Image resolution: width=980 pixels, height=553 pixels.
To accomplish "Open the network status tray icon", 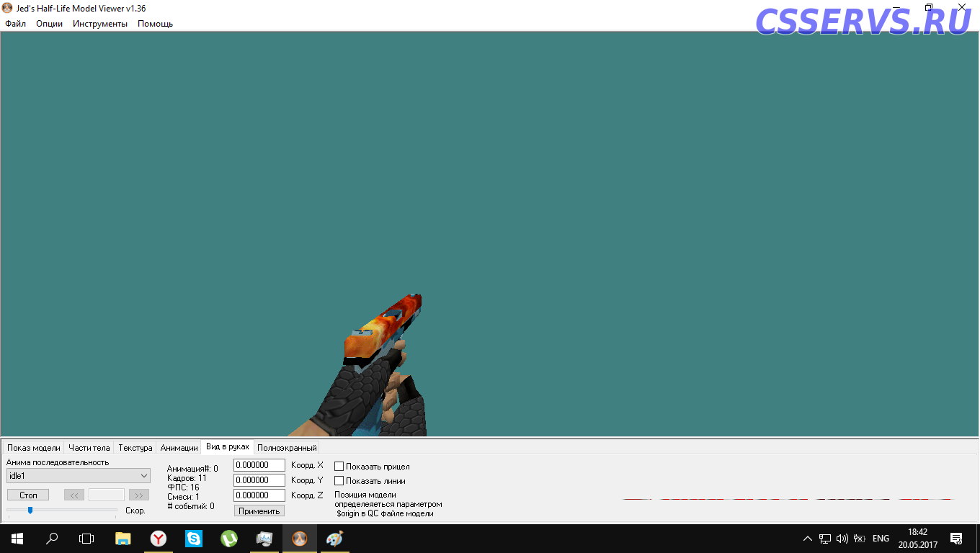I will (825, 539).
